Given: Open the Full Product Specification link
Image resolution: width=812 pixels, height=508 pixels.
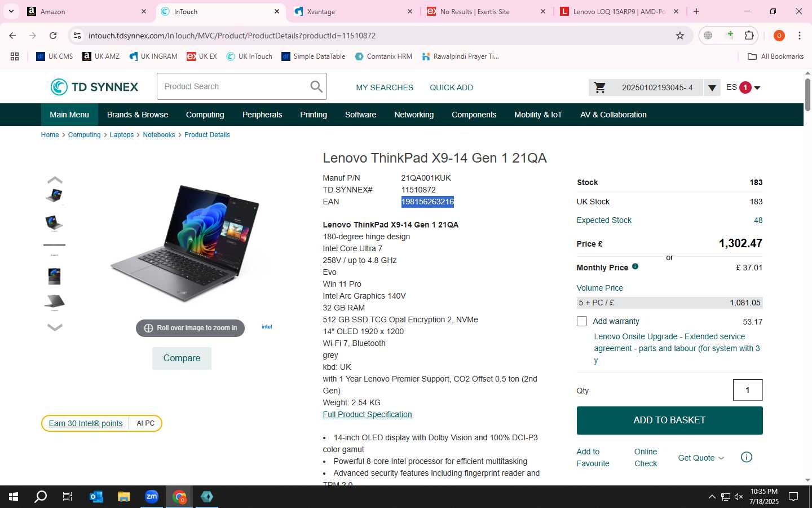Looking at the screenshot, I should (x=367, y=414).
